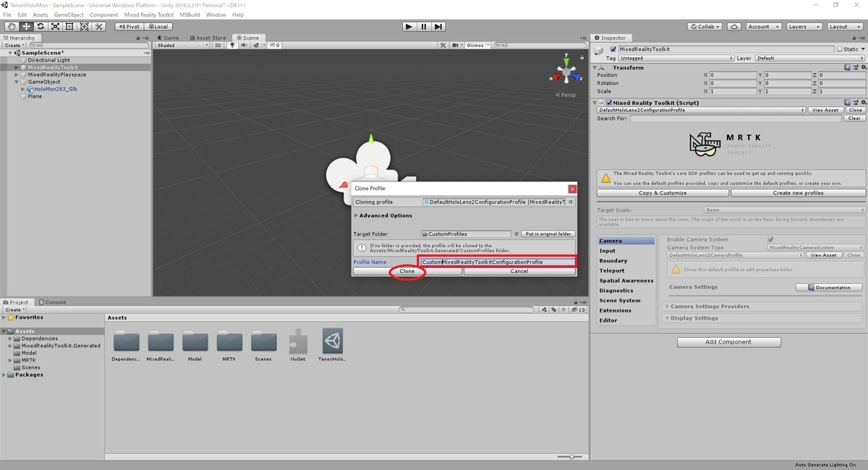This screenshot has width=868, height=470.
Task: Expand the MixedRealityToolkit hierarchy item
Action: [x=17, y=67]
